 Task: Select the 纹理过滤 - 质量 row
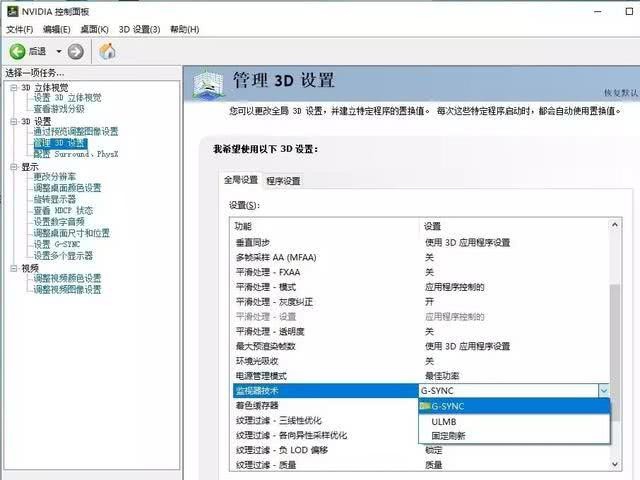(x=420, y=465)
